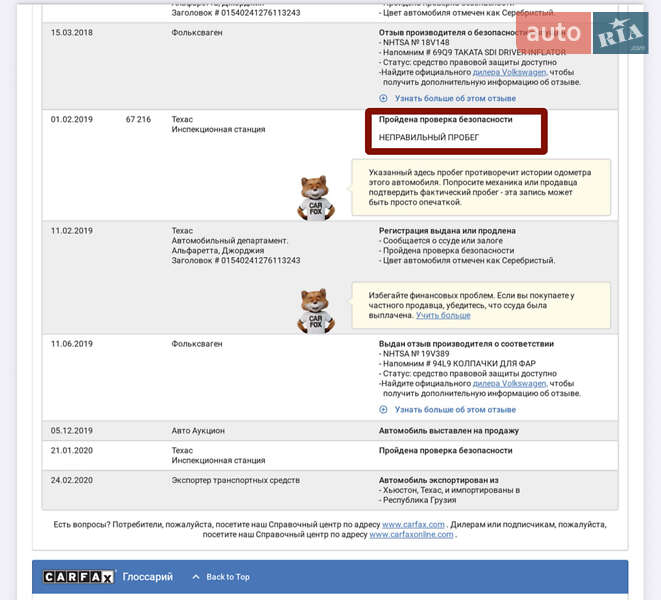Open www.carfax.com help center link
Image resolution: width=661 pixels, height=600 pixels.
click(413, 525)
